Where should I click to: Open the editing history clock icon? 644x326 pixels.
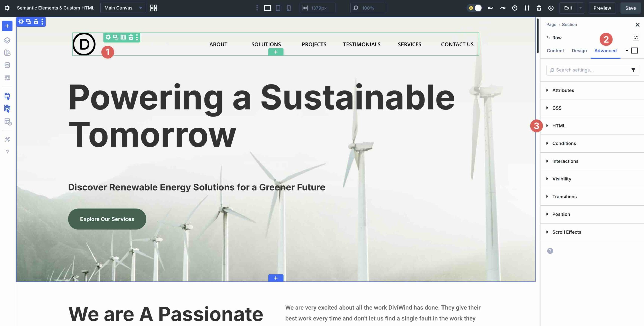(x=515, y=8)
